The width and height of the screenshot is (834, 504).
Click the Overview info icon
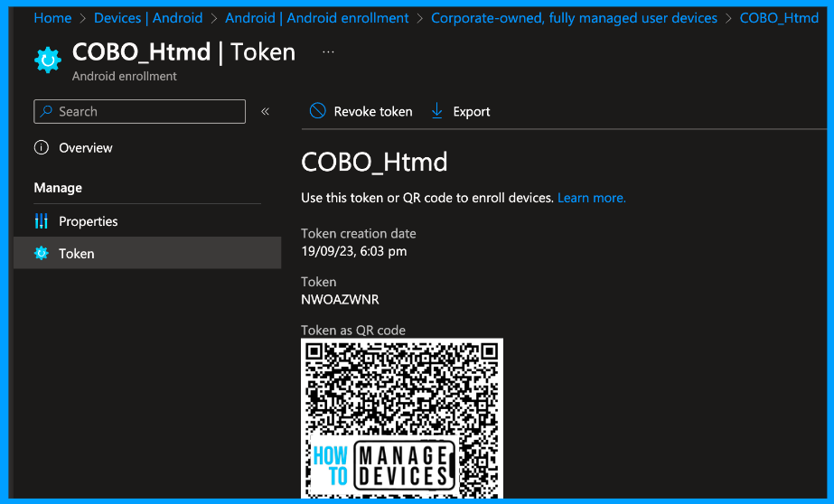click(42, 147)
